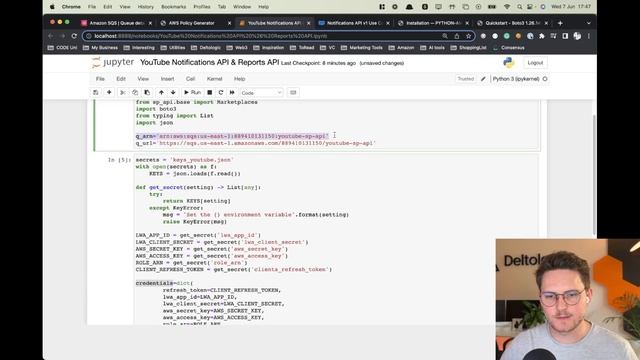Viewport: 640px width, 360px height.
Task: Interrupt the kernel with the stop icon
Action: (209, 93)
